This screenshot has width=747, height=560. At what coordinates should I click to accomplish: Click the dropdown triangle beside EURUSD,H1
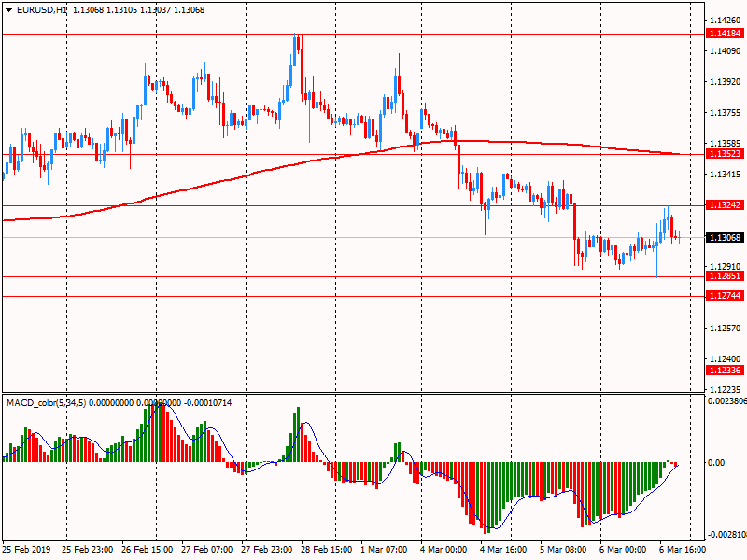(7, 10)
